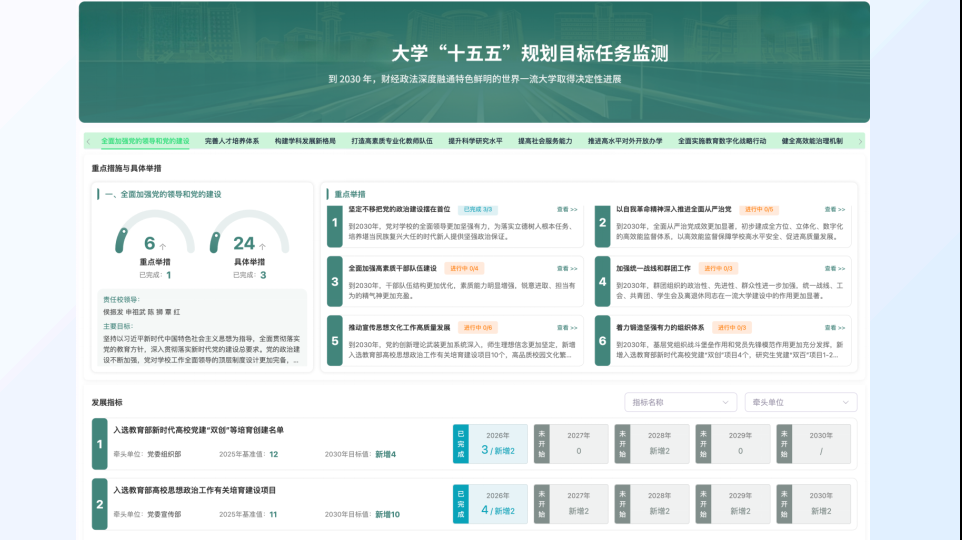Click 2030年 cell in 思想政治工作 indicator row

coord(814,504)
